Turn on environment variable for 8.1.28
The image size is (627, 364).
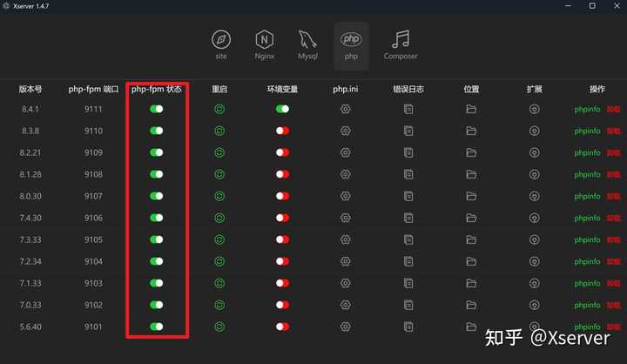(x=282, y=174)
